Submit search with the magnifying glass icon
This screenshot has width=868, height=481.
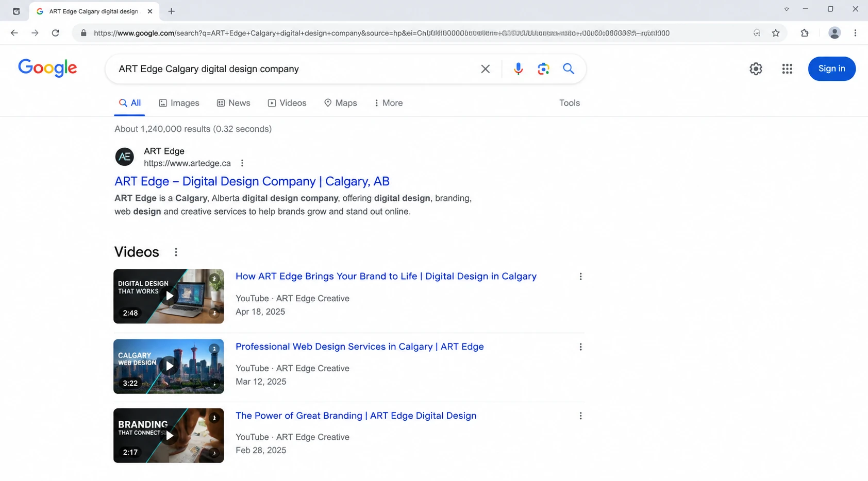coord(569,68)
